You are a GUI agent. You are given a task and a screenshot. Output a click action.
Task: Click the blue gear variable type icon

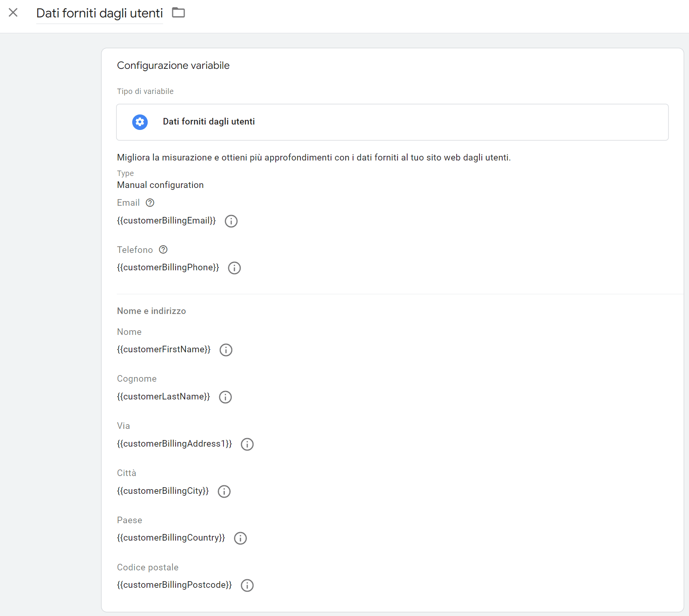(x=140, y=122)
